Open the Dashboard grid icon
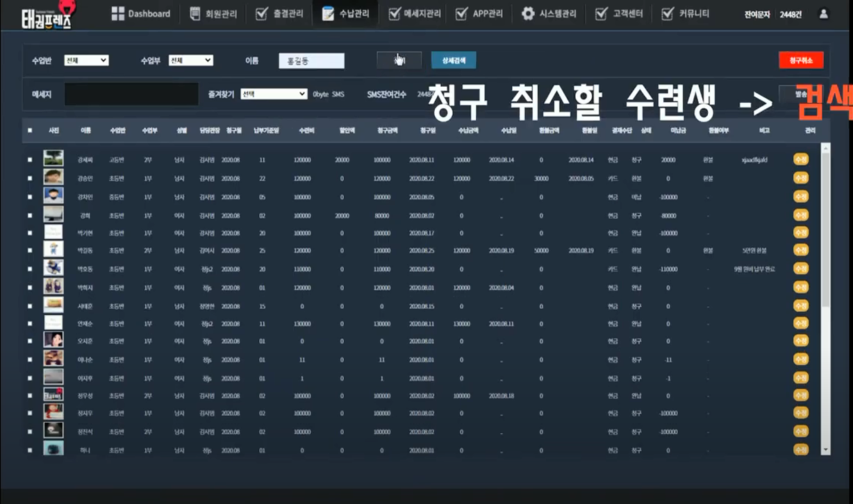The height and width of the screenshot is (504, 853). coord(117,14)
